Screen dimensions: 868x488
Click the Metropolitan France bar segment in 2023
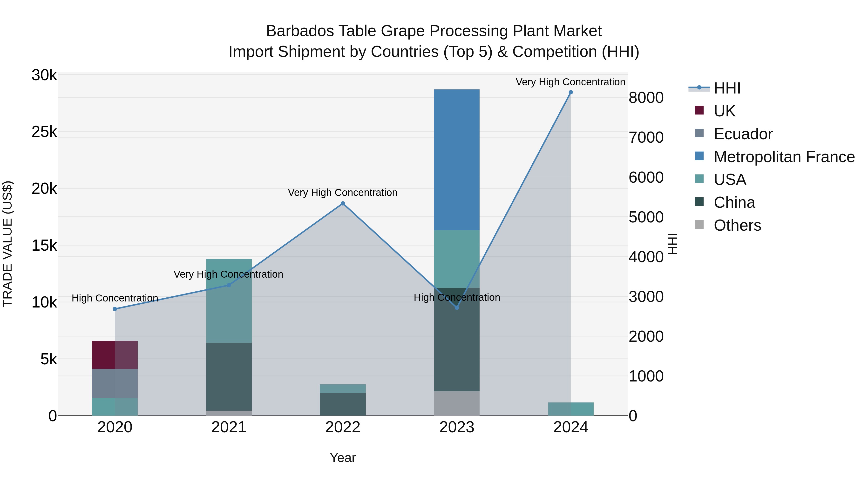pos(457,160)
